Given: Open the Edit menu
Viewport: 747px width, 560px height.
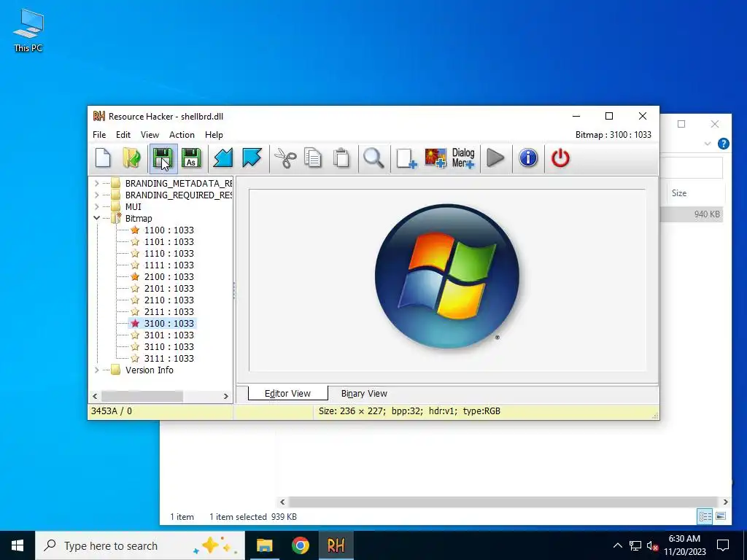Looking at the screenshot, I should tap(123, 135).
